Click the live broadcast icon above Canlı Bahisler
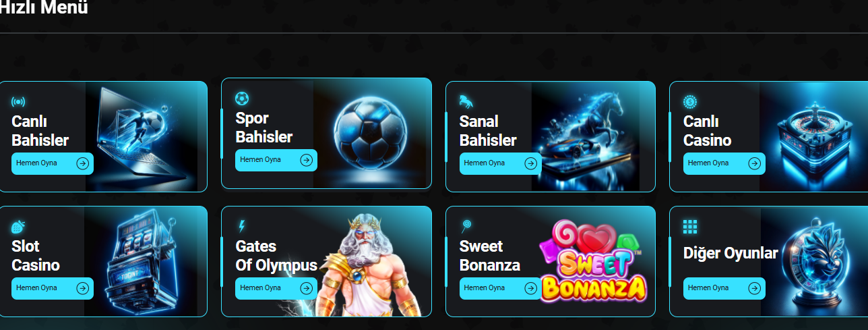 (19, 102)
